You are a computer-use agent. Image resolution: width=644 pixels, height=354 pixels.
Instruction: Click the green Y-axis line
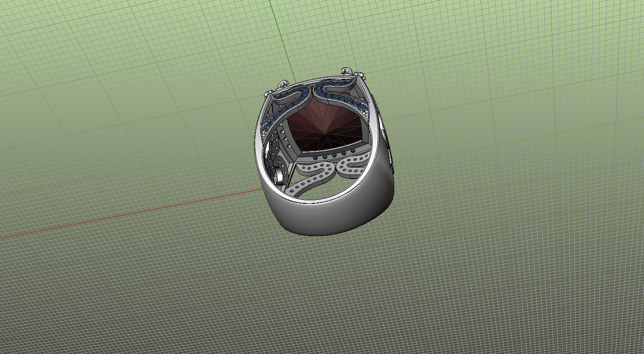tap(279, 40)
